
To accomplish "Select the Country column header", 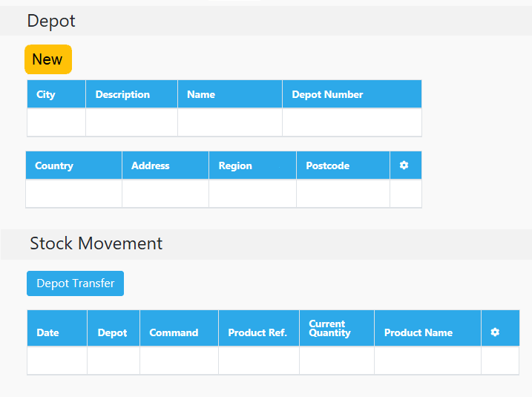I will click(73, 165).
